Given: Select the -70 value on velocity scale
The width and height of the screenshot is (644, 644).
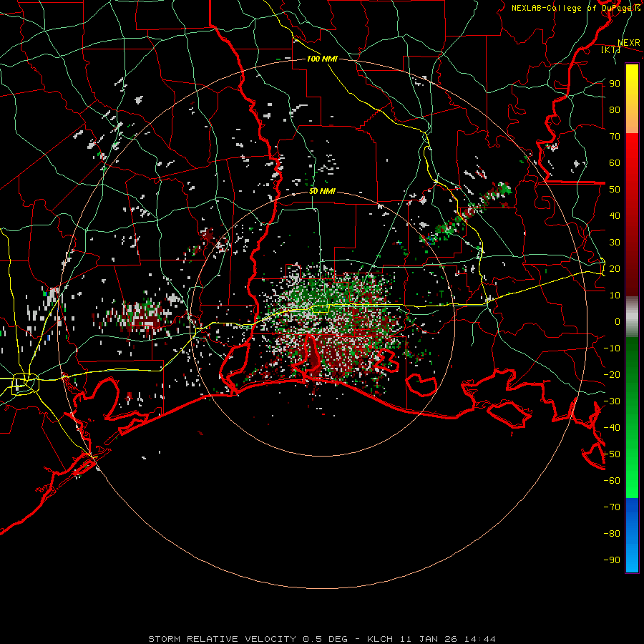Looking at the screenshot, I should (x=612, y=507).
